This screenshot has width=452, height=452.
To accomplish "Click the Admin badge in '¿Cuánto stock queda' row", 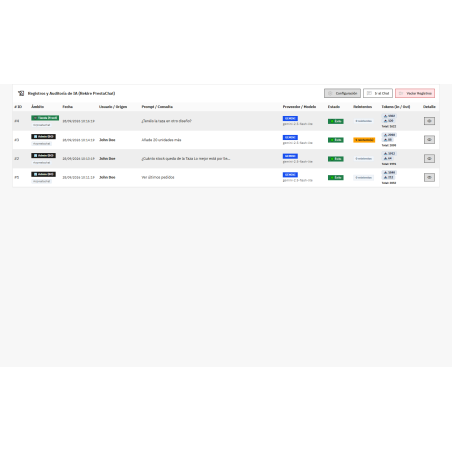I will pyautogui.click(x=43, y=156).
